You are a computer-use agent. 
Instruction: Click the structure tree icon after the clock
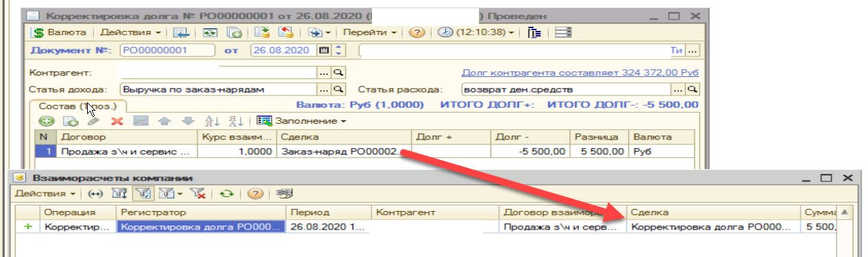tap(535, 32)
